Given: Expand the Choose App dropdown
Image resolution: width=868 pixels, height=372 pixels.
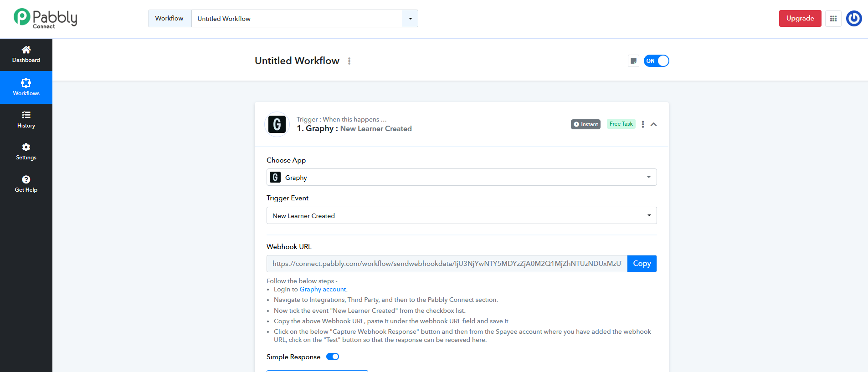Looking at the screenshot, I should coord(461,177).
